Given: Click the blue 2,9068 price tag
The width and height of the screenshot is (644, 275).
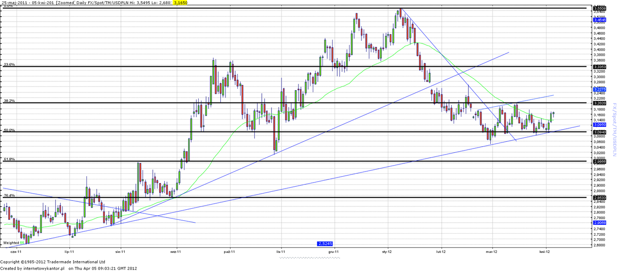Looking at the screenshot, I should (599, 223).
